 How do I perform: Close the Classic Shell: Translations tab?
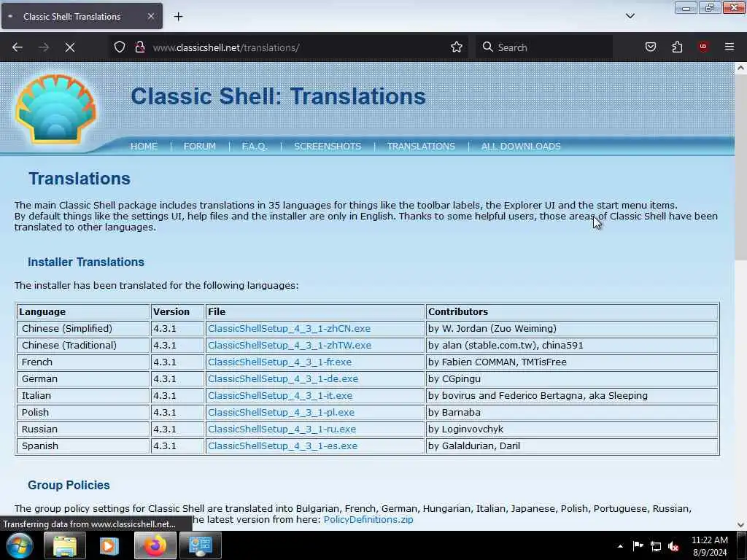pos(150,16)
